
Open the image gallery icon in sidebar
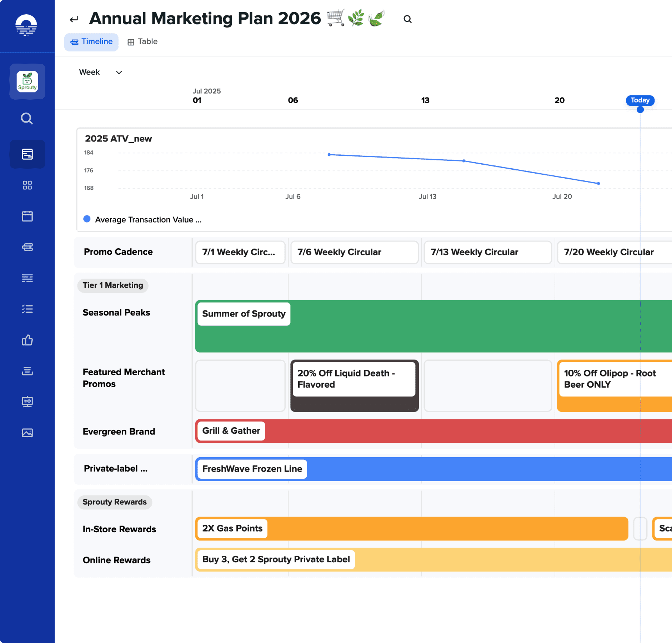point(27,433)
